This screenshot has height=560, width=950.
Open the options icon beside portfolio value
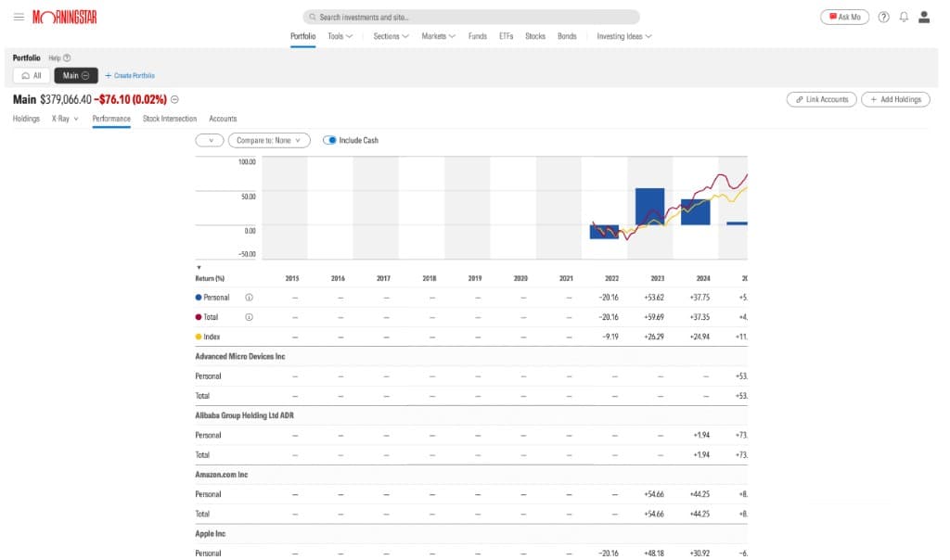174,99
